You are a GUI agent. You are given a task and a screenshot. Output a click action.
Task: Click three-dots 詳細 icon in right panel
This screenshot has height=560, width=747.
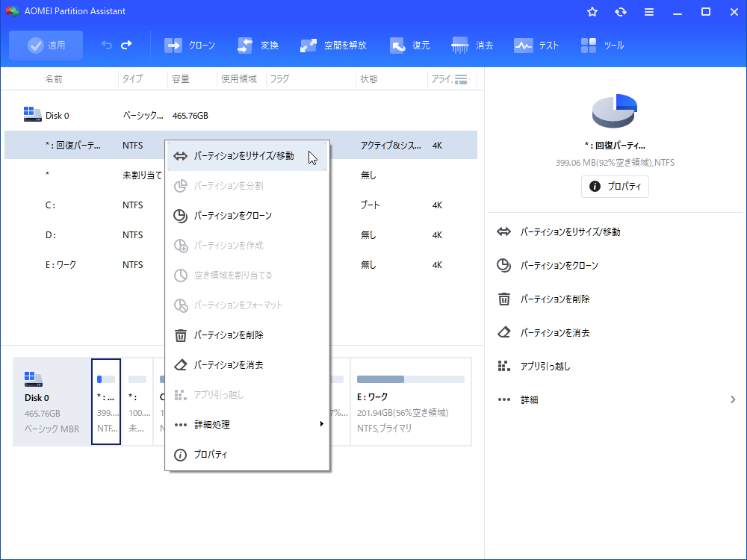[x=504, y=399]
